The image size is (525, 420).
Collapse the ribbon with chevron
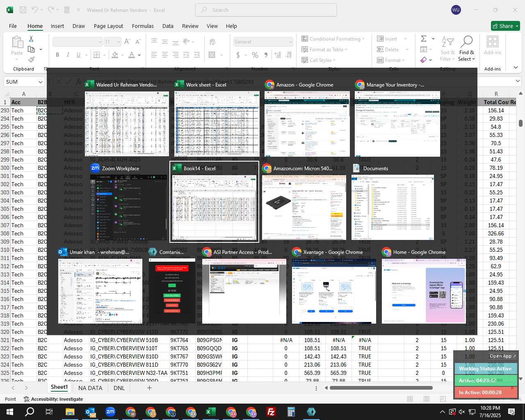point(516,68)
